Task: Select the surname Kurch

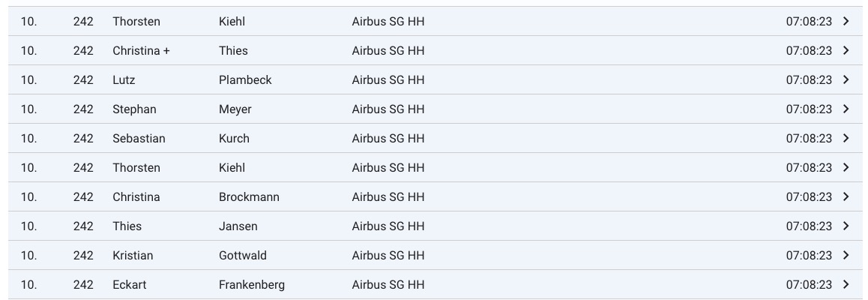Action: [234, 139]
